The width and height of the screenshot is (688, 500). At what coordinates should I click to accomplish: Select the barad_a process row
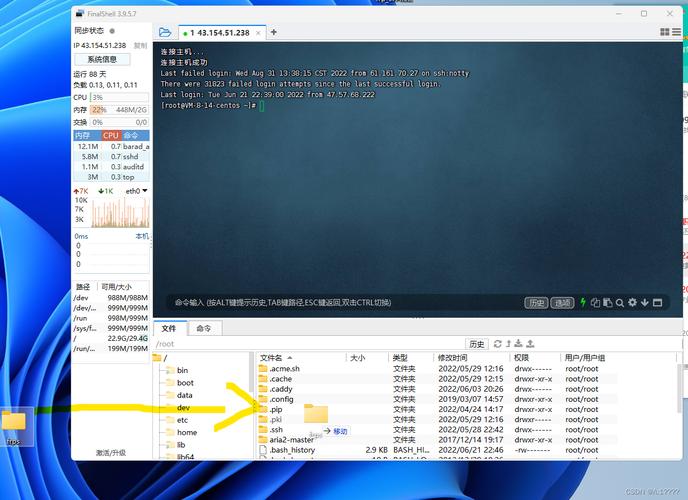[111, 146]
